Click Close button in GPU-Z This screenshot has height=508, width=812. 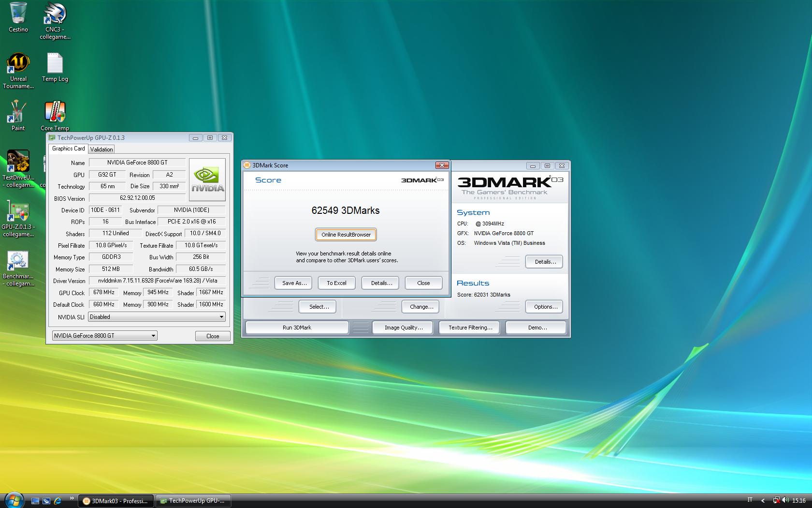point(213,336)
